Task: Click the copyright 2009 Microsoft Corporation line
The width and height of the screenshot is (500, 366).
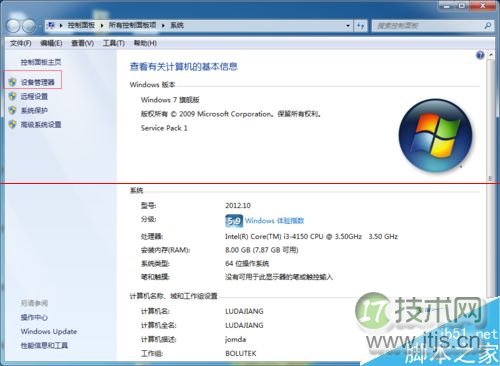Action: point(231,114)
